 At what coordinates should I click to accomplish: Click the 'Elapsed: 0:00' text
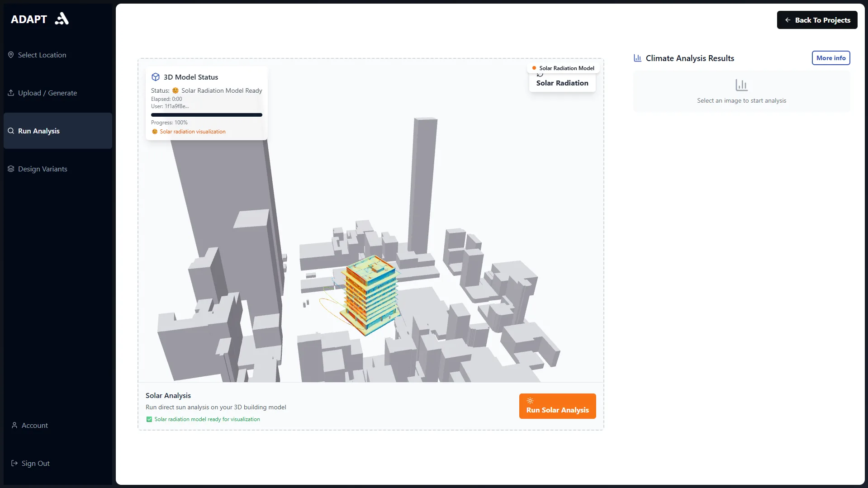coord(166,99)
